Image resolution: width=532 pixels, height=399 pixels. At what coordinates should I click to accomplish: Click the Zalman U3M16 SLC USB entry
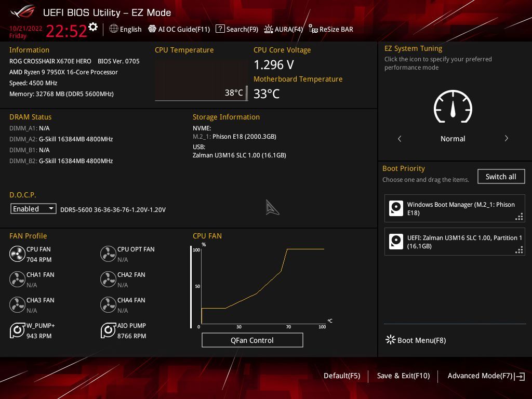click(239, 155)
